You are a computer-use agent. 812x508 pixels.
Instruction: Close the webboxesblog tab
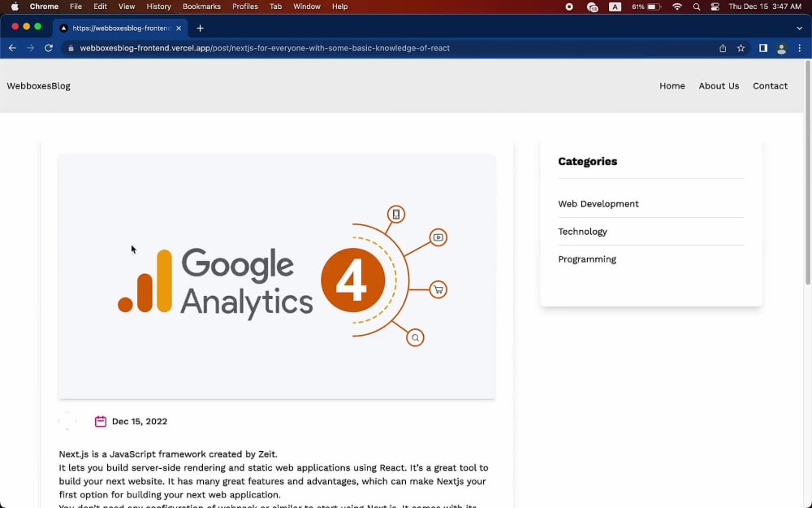click(179, 28)
